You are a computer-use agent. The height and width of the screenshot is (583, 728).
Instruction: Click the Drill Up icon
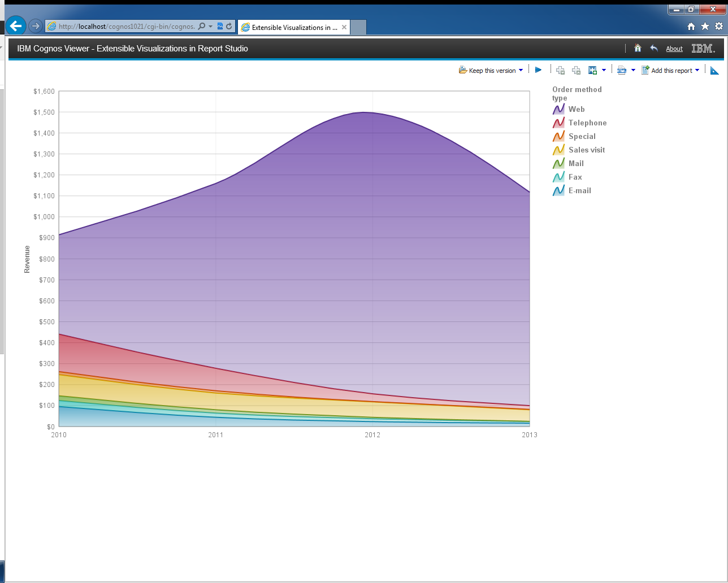[576, 70]
